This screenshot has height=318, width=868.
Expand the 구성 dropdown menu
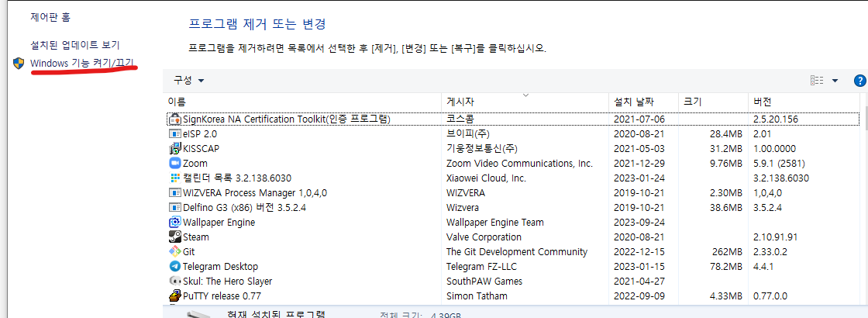coord(189,81)
